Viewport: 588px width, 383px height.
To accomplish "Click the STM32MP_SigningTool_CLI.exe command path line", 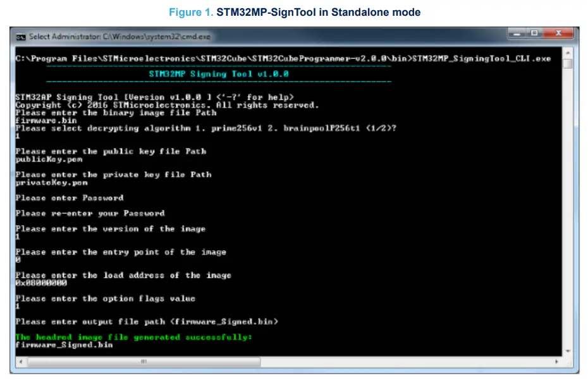I will pyautogui.click(x=283, y=59).
